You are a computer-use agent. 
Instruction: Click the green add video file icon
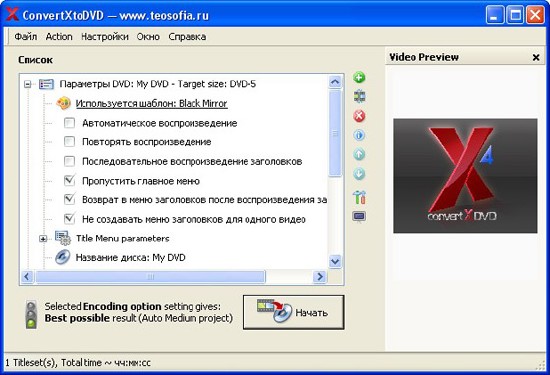pyautogui.click(x=359, y=77)
